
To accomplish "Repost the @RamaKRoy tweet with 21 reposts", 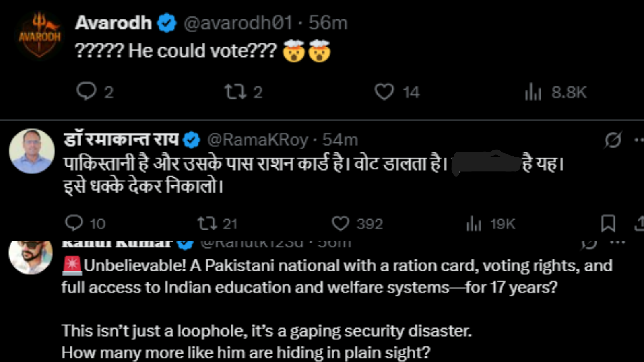I will click(x=207, y=224).
